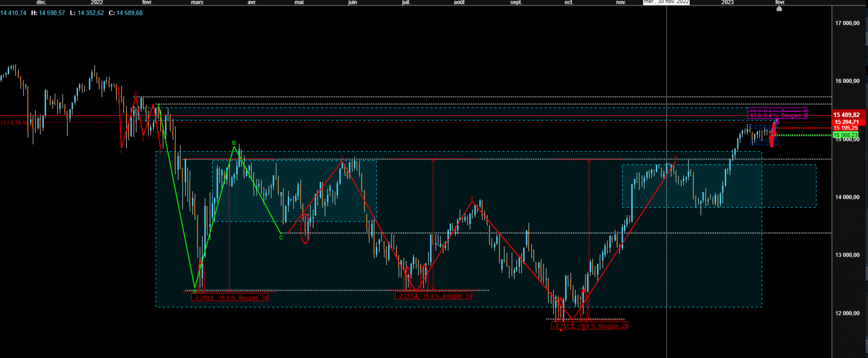Select the -2 290,4 -15,6% measurement label
Screen dimensions: 868x358
tap(230, 298)
